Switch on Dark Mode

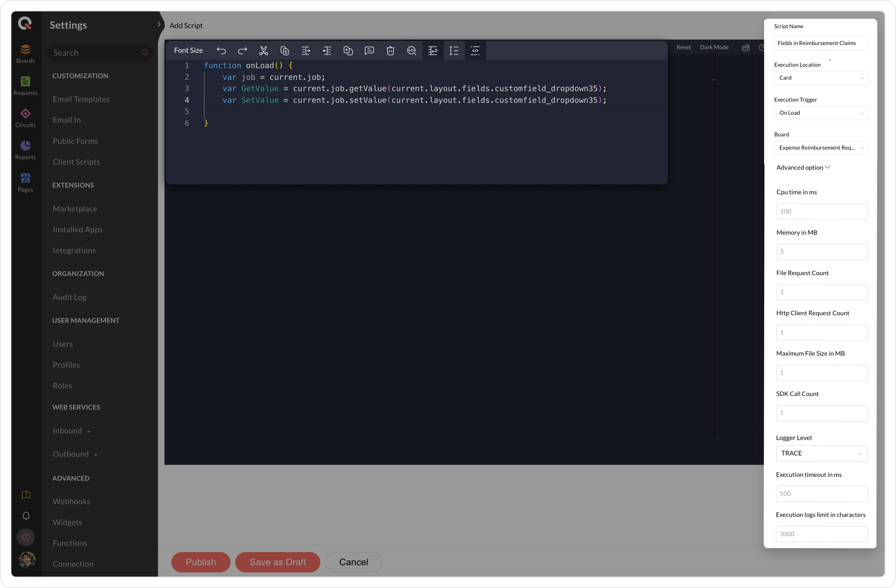click(x=714, y=47)
